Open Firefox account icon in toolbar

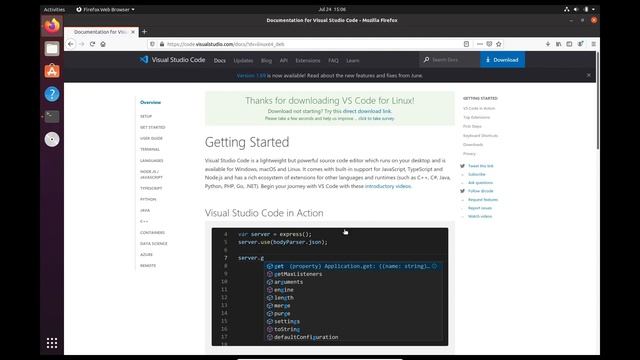tap(580, 44)
